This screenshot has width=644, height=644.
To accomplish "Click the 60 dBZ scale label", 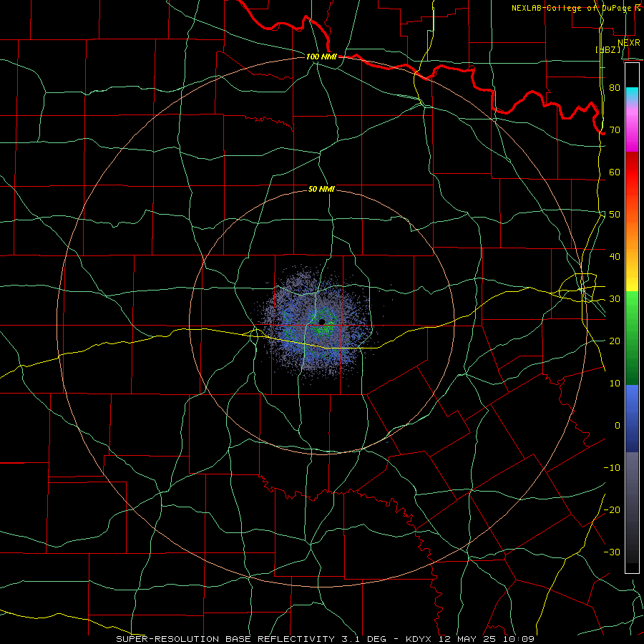I will [615, 172].
